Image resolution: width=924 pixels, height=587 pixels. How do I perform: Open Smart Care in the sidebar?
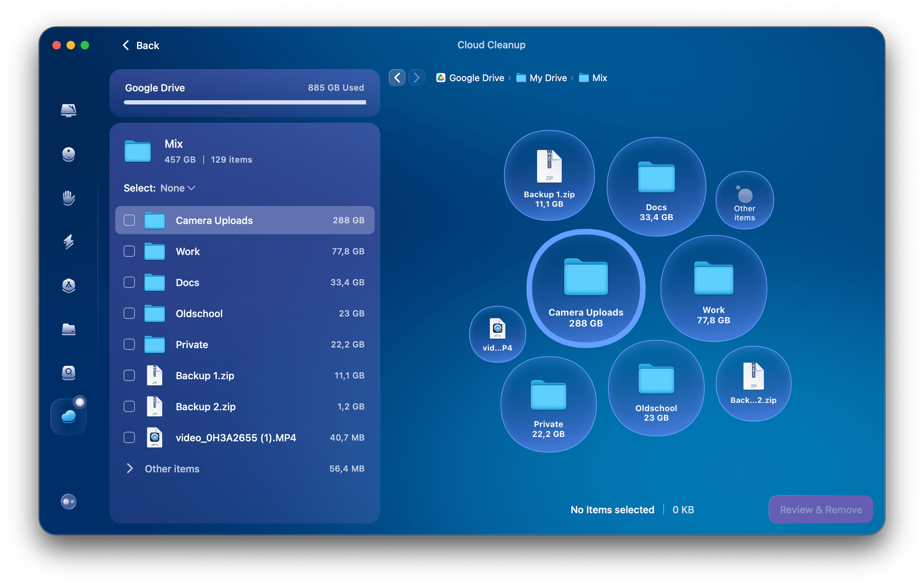[69, 111]
